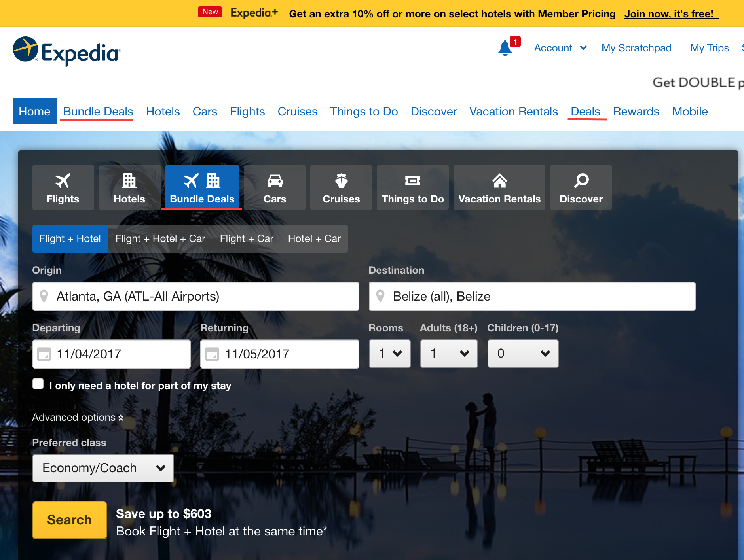This screenshot has height=560, width=744.
Task: Open Hotels in top navigation
Action: [x=163, y=112]
